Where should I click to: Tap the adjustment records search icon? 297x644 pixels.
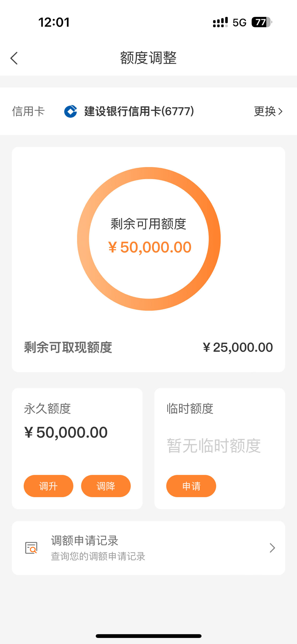click(x=31, y=548)
